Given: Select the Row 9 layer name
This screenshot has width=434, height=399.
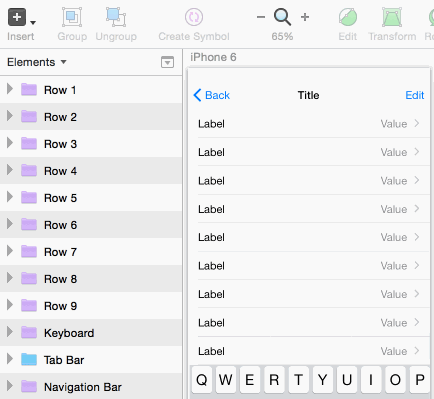Looking at the screenshot, I should pos(60,306).
